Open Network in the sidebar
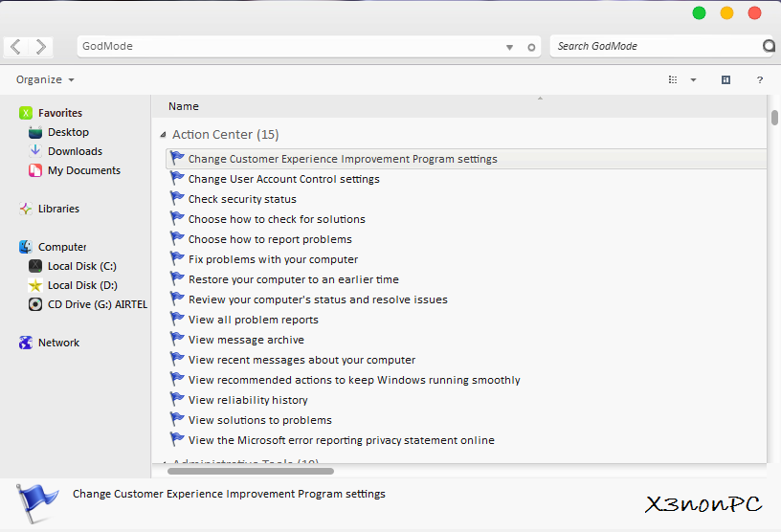Viewport: 781px width, 532px height. tap(58, 343)
